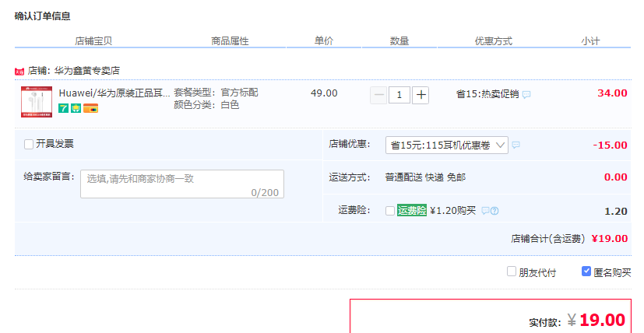Tick the 开具发票 invoice checkbox
The image size is (644, 333).
[x=28, y=144]
